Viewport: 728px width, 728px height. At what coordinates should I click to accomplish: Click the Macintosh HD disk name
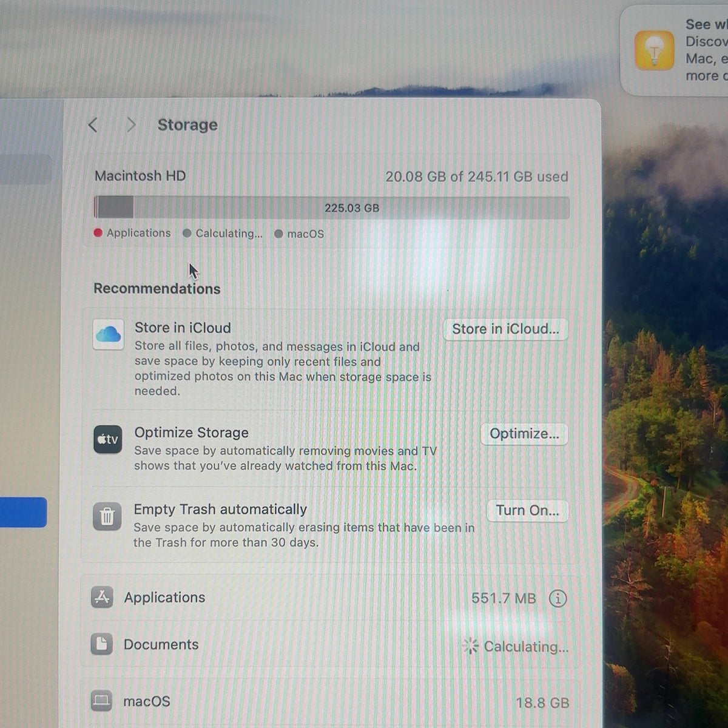point(140,176)
